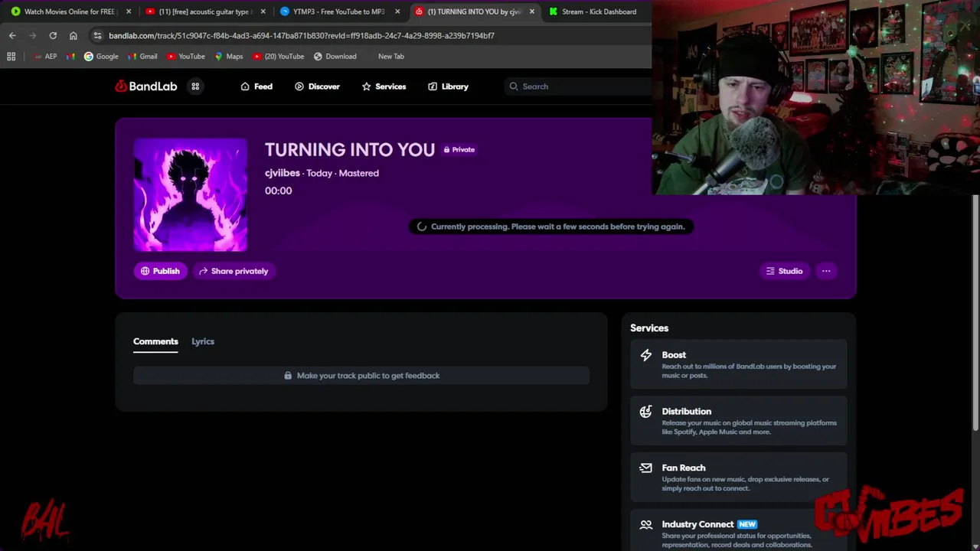The width and height of the screenshot is (980, 551).
Task: Open the Download bookmark
Action: click(x=335, y=56)
